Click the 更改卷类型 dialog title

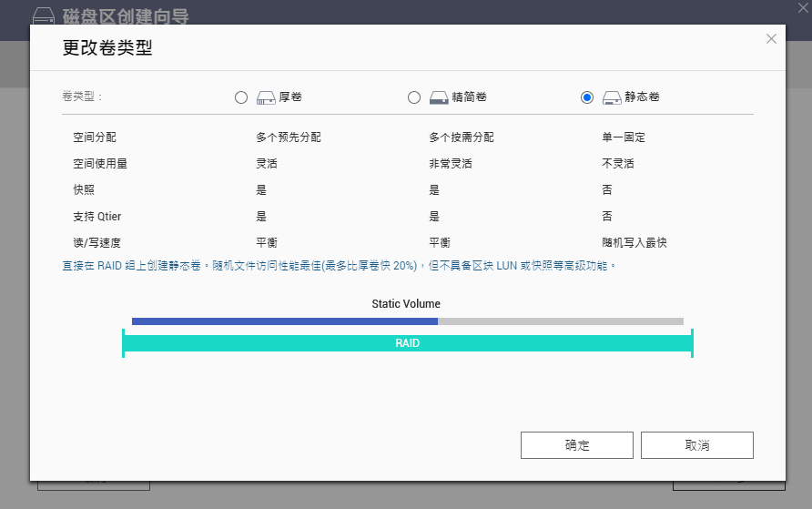[x=107, y=48]
